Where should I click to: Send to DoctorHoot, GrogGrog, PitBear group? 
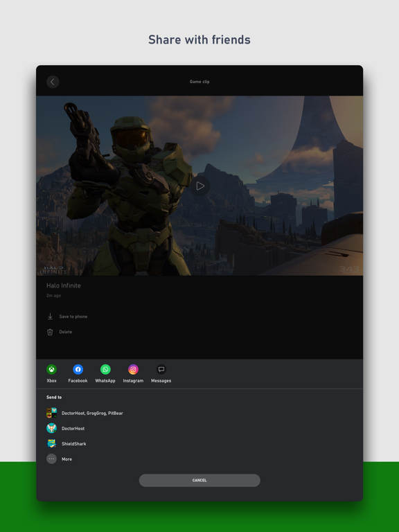85,413
